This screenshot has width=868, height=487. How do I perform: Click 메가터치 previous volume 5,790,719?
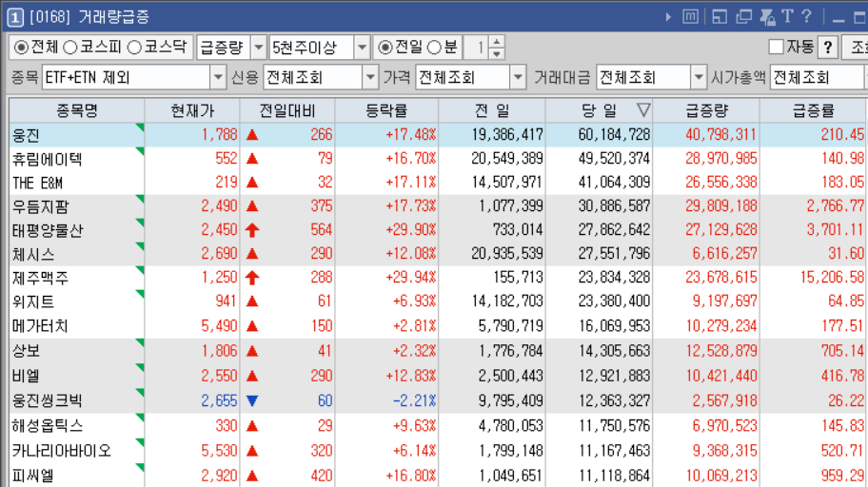[510, 326]
